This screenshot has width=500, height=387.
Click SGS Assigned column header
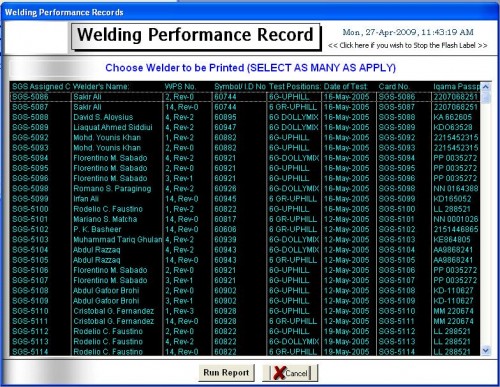click(x=41, y=87)
